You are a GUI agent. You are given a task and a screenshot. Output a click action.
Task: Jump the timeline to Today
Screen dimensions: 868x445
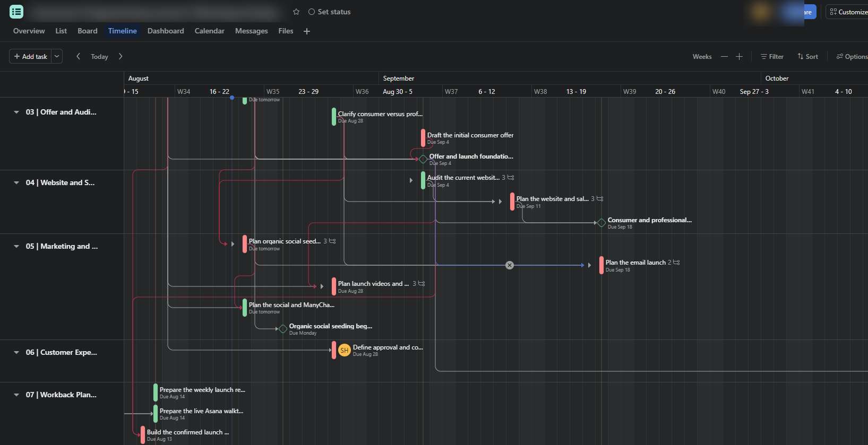(x=99, y=57)
